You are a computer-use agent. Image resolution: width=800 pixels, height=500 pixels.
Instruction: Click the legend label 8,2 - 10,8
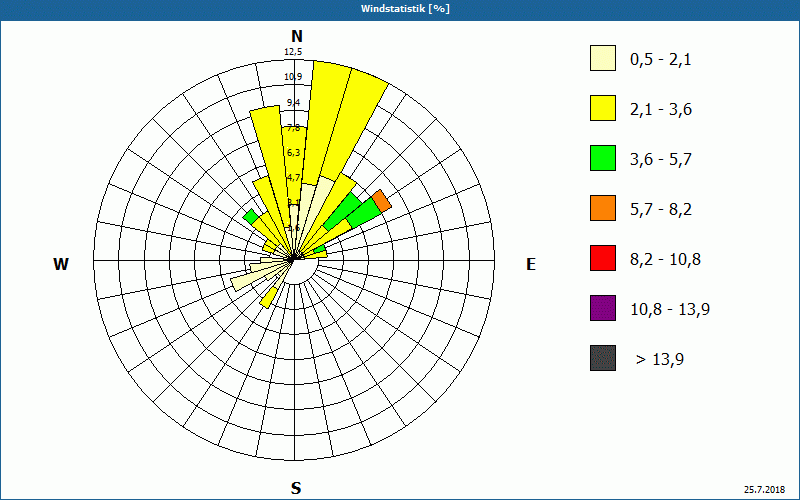tap(665, 260)
